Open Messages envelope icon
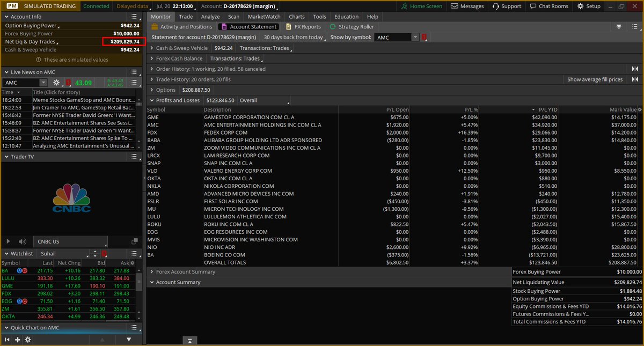This screenshot has height=346, width=644. coord(455,6)
